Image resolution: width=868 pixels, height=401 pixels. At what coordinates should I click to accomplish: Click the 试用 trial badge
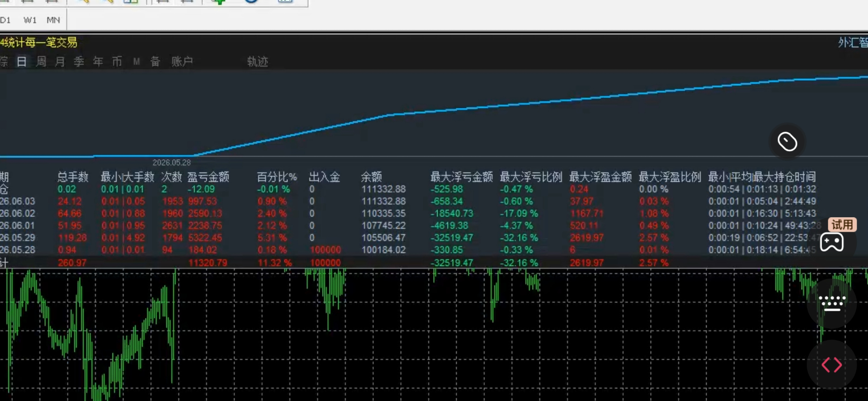coord(842,224)
